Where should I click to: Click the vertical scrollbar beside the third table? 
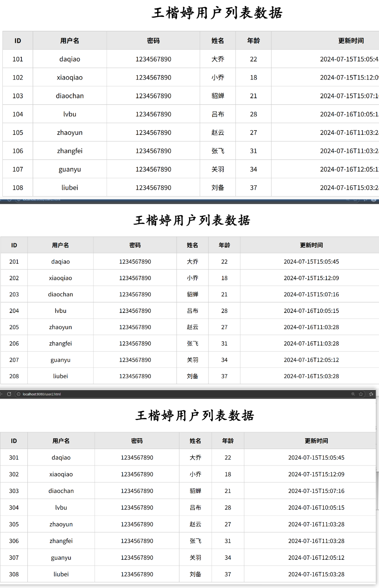click(x=377, y=491)
